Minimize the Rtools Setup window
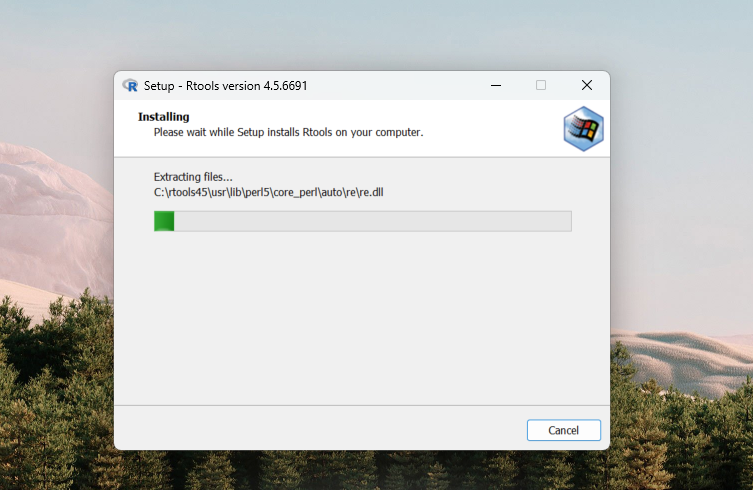This screenshot has height=490, width=753. point(495,85)
